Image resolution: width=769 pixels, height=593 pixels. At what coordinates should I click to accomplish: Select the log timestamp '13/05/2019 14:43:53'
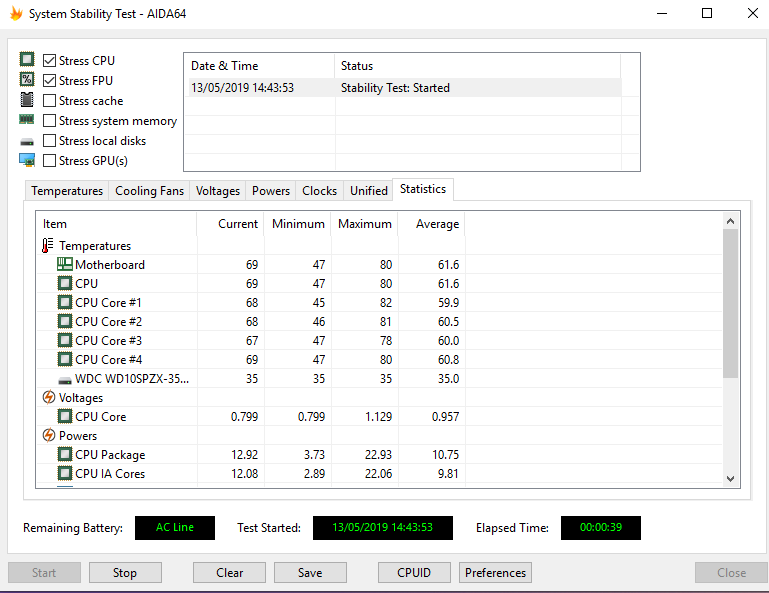tap(242, 88)
